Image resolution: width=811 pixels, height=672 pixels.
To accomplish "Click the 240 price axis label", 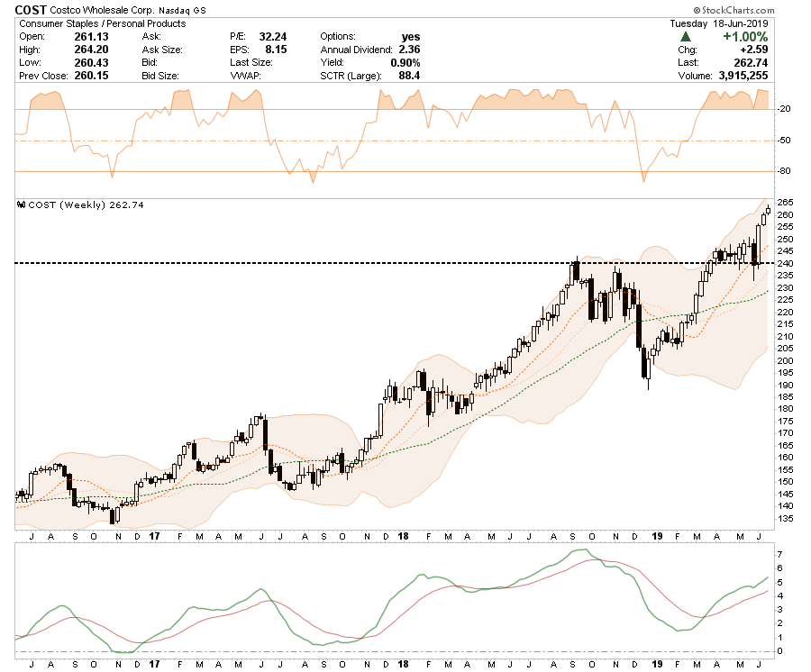I will tap(785, 263).
